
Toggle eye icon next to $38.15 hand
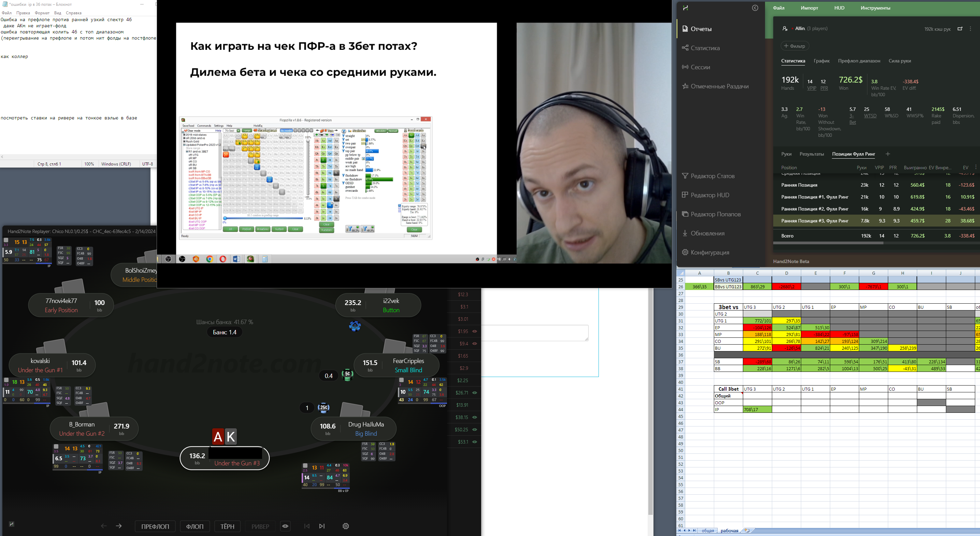[x=474, y=417]
